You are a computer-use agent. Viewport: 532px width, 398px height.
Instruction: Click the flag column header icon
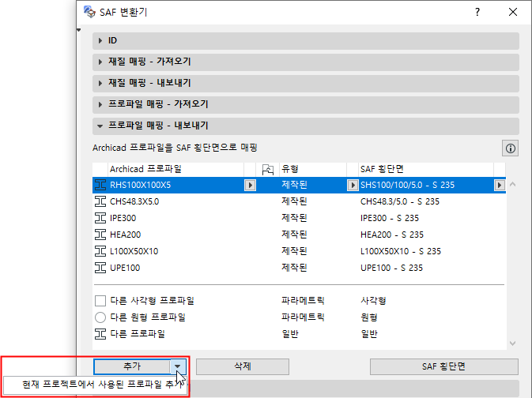click(268, 169)
